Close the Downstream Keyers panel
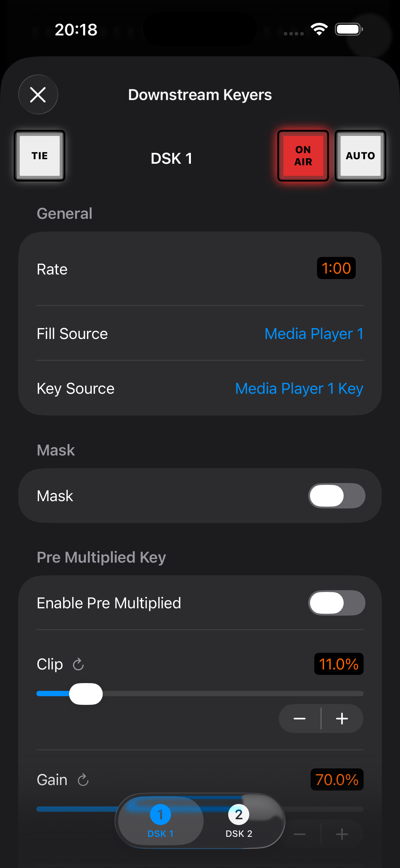Screen dimensions: 400x868 38,94
